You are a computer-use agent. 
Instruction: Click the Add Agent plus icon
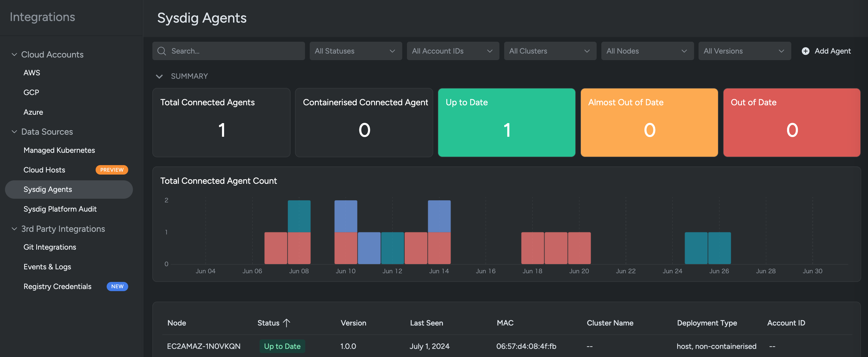(x=805, y=51)
